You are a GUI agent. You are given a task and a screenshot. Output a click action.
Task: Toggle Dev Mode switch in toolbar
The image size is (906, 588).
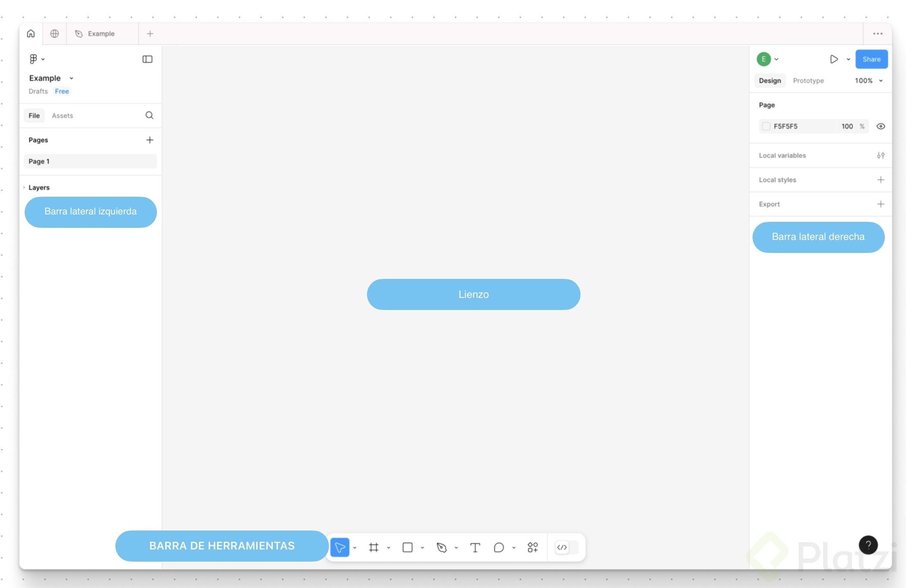click(x=566, y=547)
